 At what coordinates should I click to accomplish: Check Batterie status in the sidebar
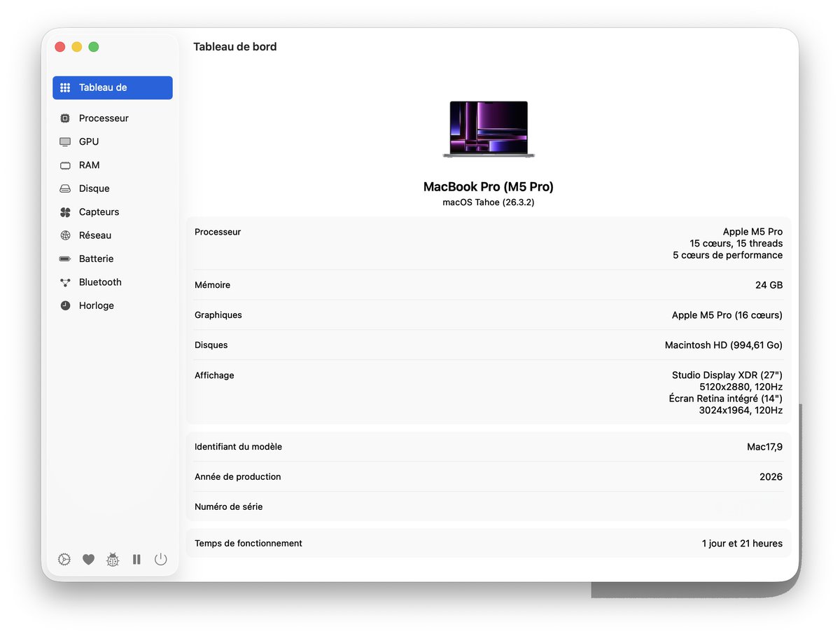point(95,258)
